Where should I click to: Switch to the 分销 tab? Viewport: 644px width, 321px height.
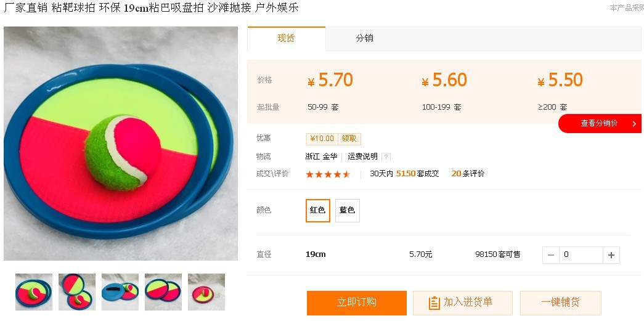[x=364, y=38]
